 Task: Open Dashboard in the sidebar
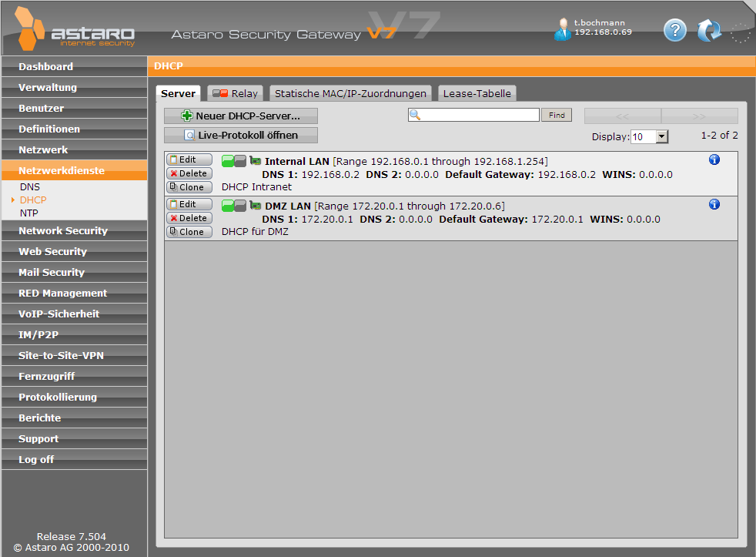pos(74,66)
